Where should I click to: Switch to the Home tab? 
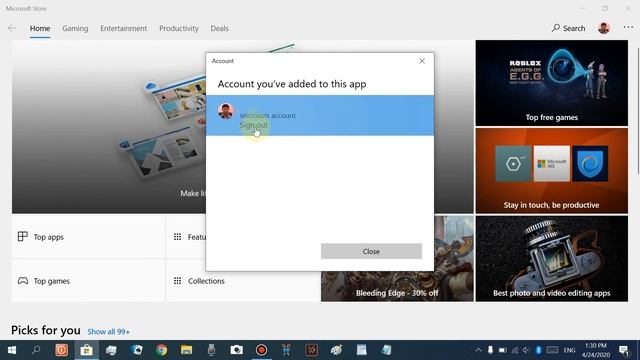40,28
